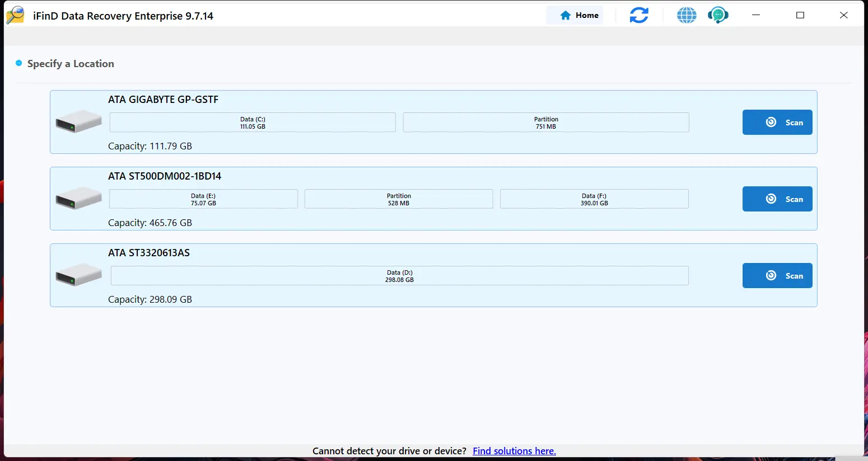Click the "Capacity: 298.09 GB" text
Screen dimensions: 868x461
coord(150,299)
